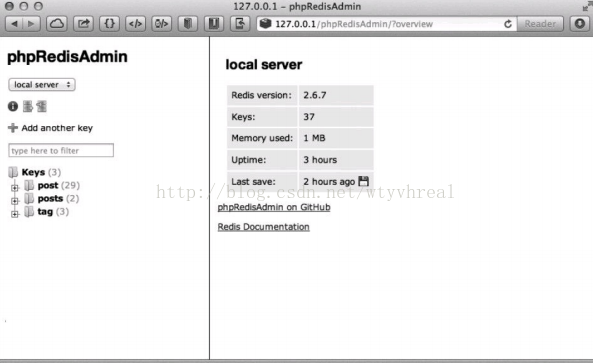Click the Last save value 2 hours ago

(x=329, y=182)
